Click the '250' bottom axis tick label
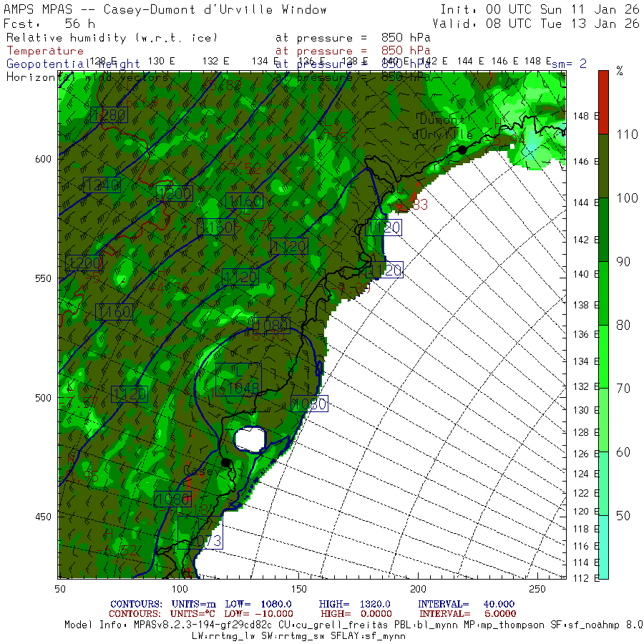 (x=537, y=589)
